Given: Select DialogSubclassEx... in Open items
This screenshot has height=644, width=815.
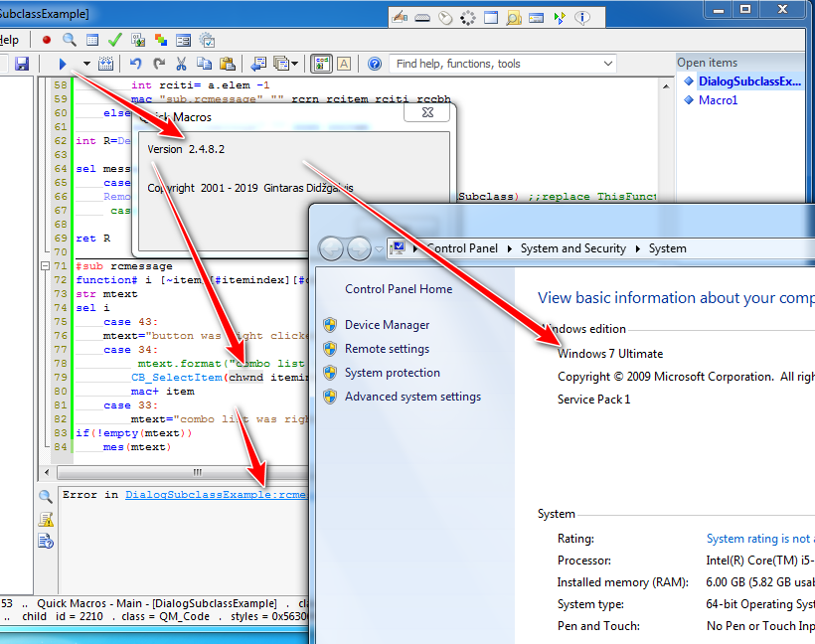Looking at the screenshot, I should click(x=749, y=81).
